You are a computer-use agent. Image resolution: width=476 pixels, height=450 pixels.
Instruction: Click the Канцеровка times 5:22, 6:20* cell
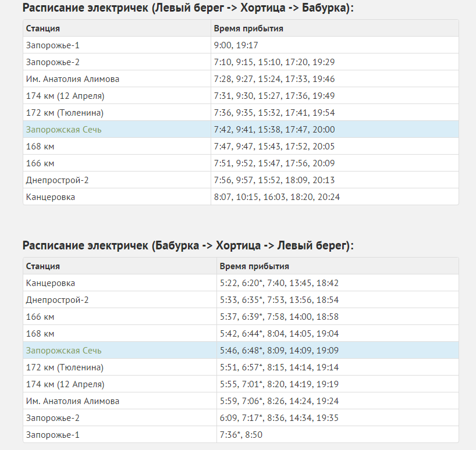point(338,283)
